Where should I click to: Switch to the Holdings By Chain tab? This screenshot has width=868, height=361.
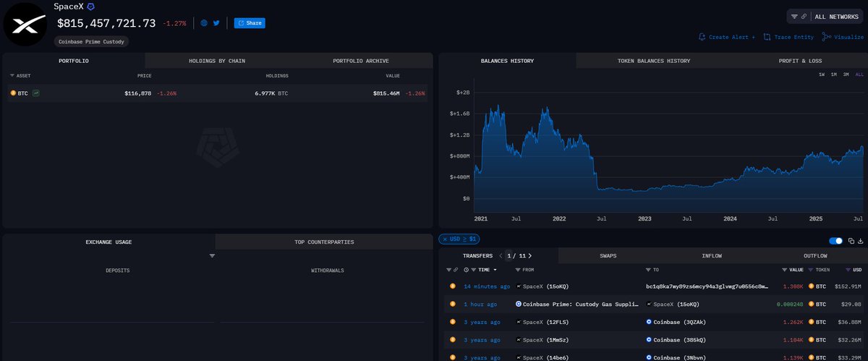click(x=217, y=61)
